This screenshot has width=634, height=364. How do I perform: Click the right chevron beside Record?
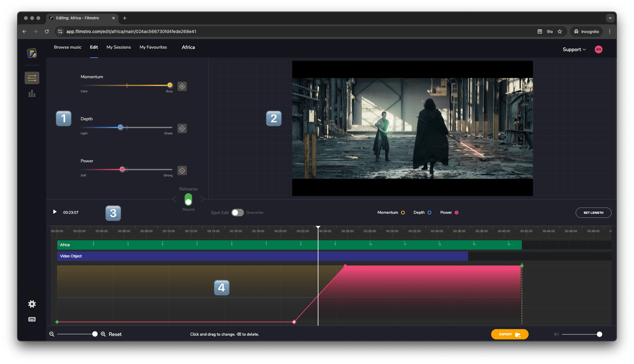(202, 199)
